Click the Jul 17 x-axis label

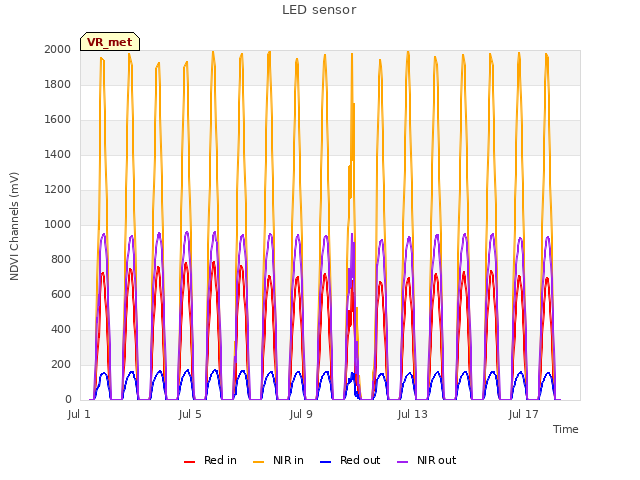[x=524, y=415]
